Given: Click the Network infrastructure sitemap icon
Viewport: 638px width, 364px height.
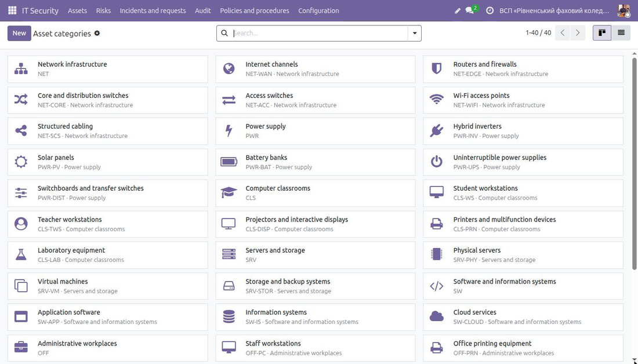Looking at the screenshot, I should tap(21, 69).
